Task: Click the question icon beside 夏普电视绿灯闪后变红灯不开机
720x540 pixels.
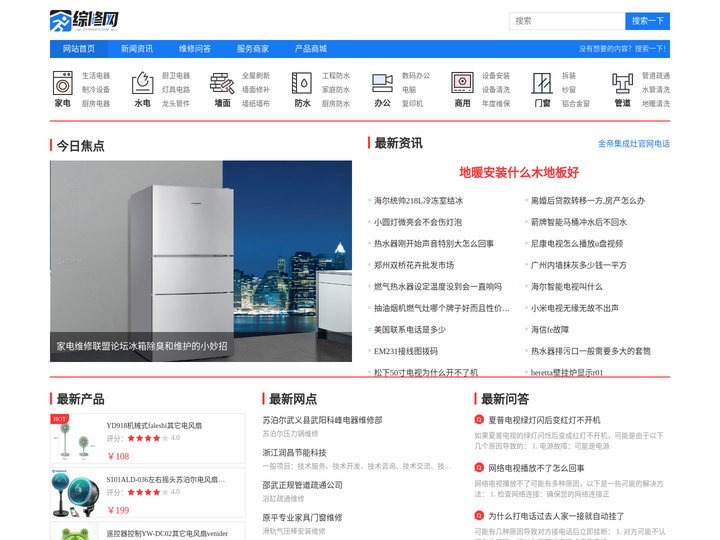Action: tap(479, 420)
